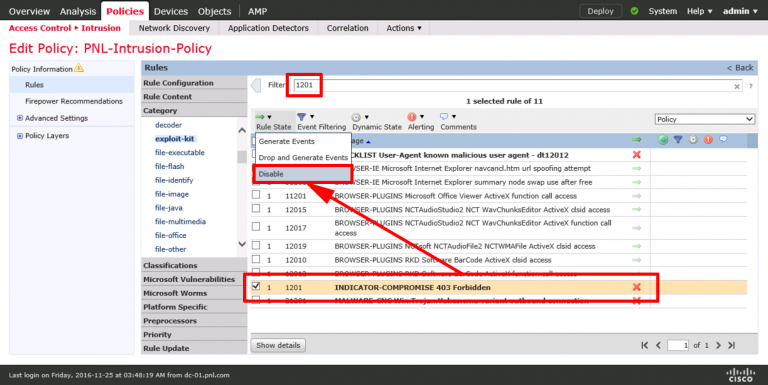The height and width of the screenshot is (385, 768).
Task: Check the rule 12015 checkbox
Action: click(256, 208)
